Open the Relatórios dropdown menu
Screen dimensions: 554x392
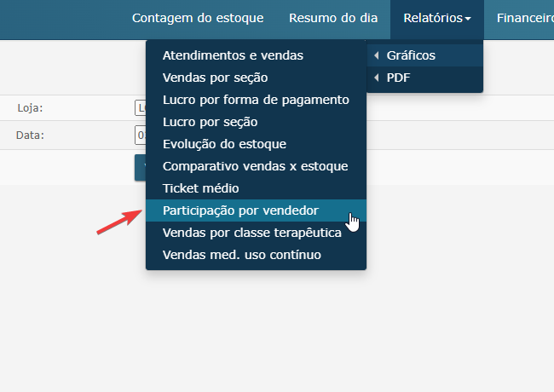(437, 19)
